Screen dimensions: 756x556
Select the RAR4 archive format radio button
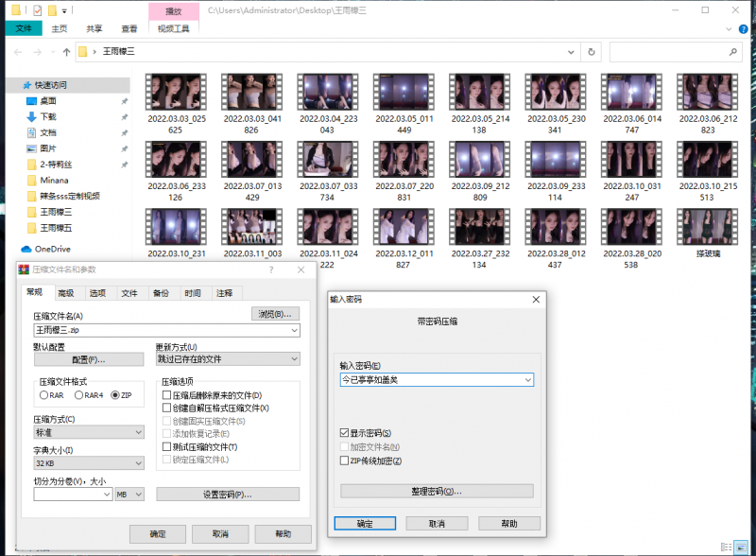(x=79, y=394)
